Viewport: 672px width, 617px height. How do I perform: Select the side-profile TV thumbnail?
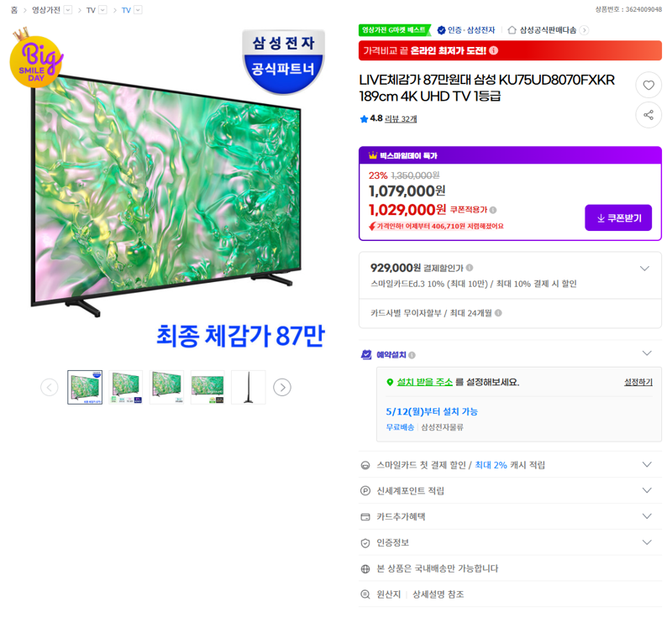tap(248, 387)
